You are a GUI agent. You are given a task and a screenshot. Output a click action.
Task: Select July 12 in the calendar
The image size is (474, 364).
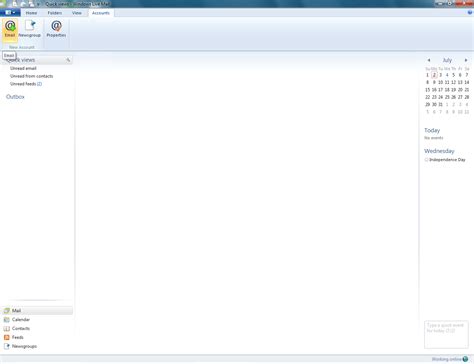(453, 82)
